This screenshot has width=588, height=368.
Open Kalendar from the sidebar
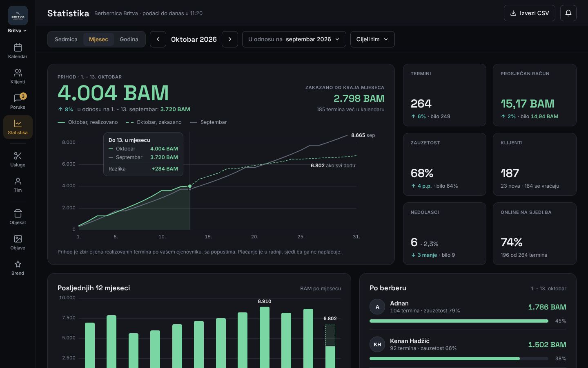(x=18, y=51)
